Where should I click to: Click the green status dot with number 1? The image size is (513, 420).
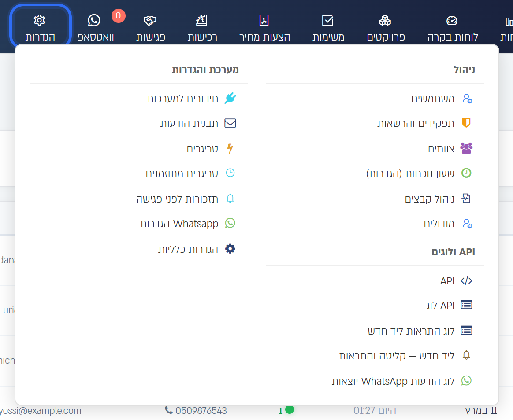point(289,409)
